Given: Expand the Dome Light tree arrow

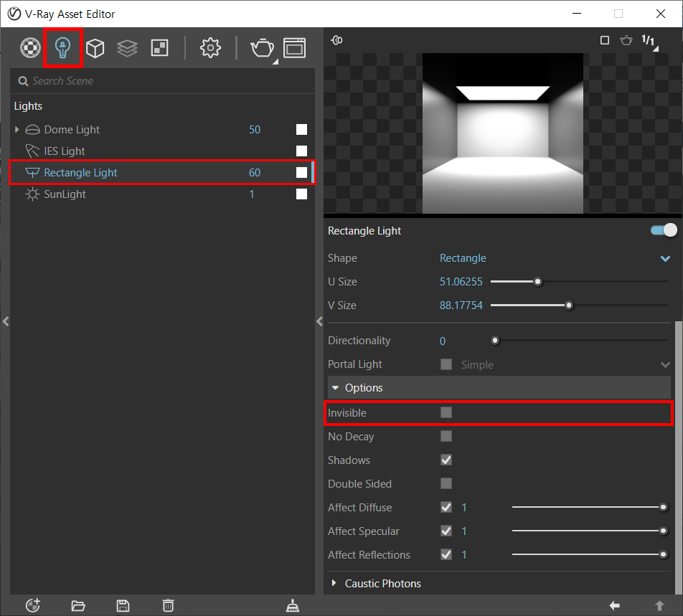Looking at the screenshot, I should point(17,130).
